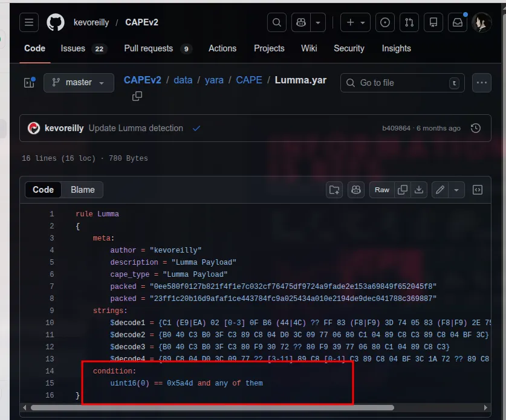The height and width of the screenshot is (420, 506).
Task: Open CAPEv2 repository link in header
Action: click(141, 22)
